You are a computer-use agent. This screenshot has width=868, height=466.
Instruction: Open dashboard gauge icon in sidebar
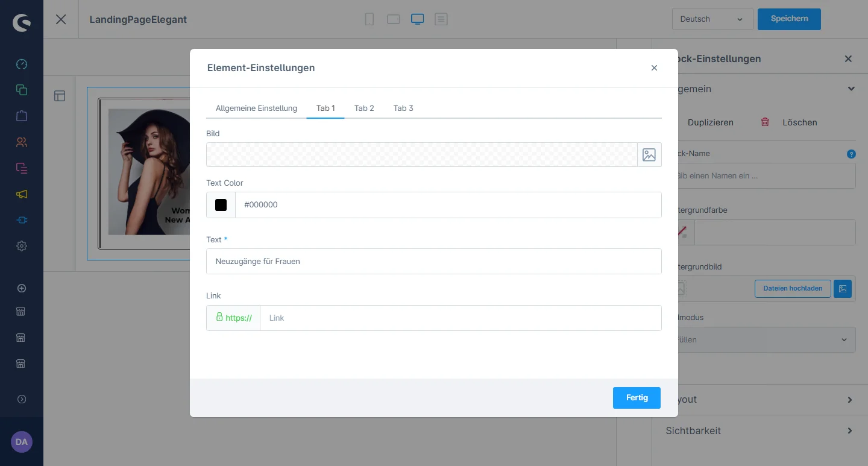click(x=22, y=65)
